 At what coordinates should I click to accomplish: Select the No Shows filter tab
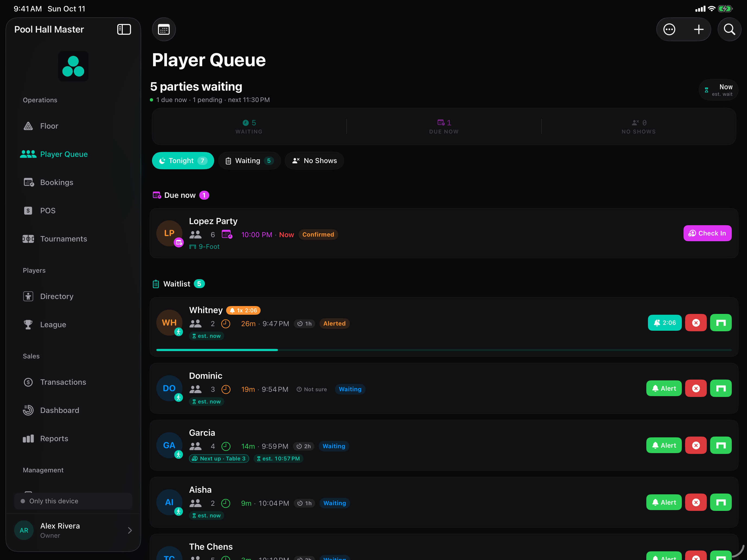[314, 161]
